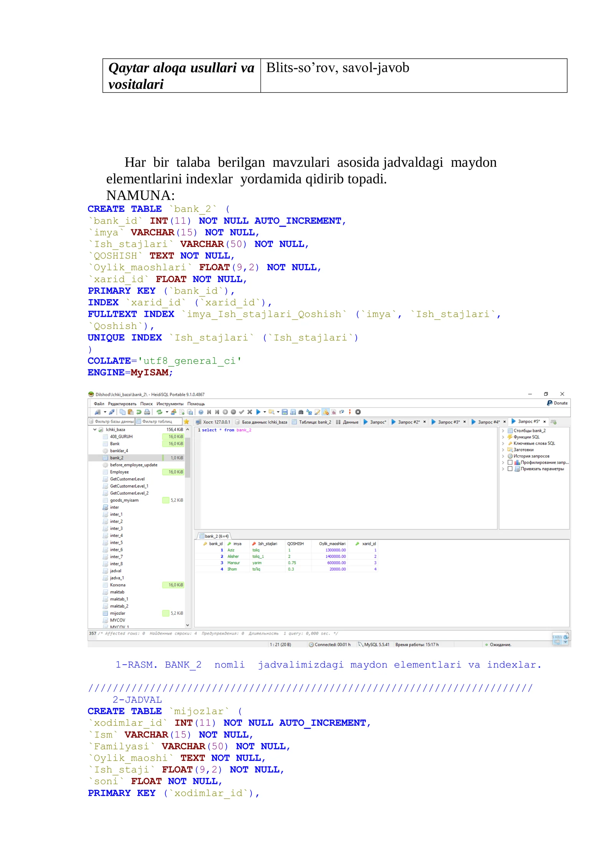Open the Файл menu
614x868 pixels.
click(99, 404)
